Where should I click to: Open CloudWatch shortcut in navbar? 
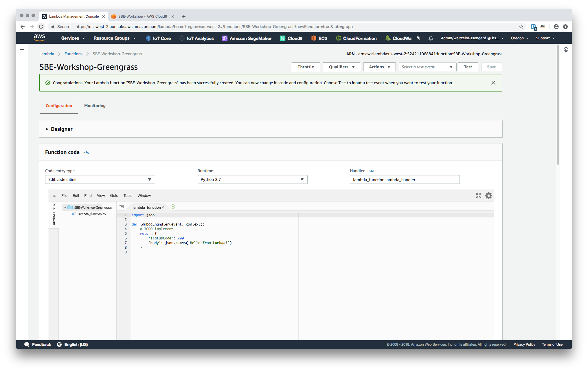(398, 38)
